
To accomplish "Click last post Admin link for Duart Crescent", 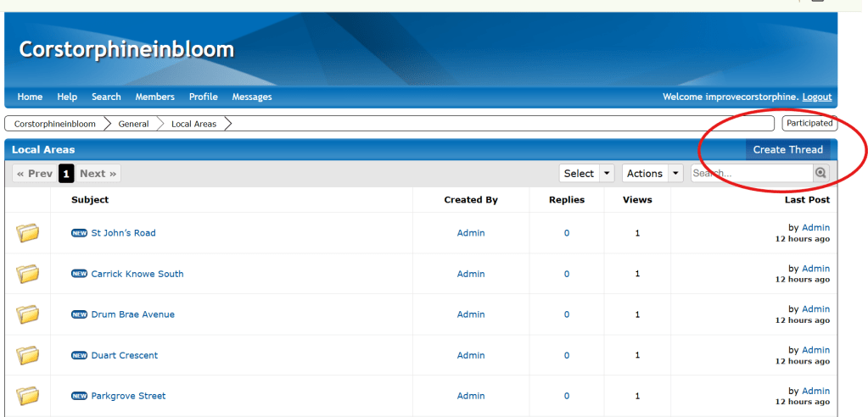I will click(x=816, y=350).
